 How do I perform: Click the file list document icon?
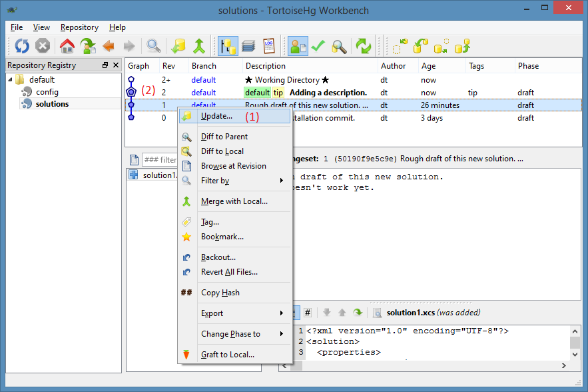tap(135, 160)
